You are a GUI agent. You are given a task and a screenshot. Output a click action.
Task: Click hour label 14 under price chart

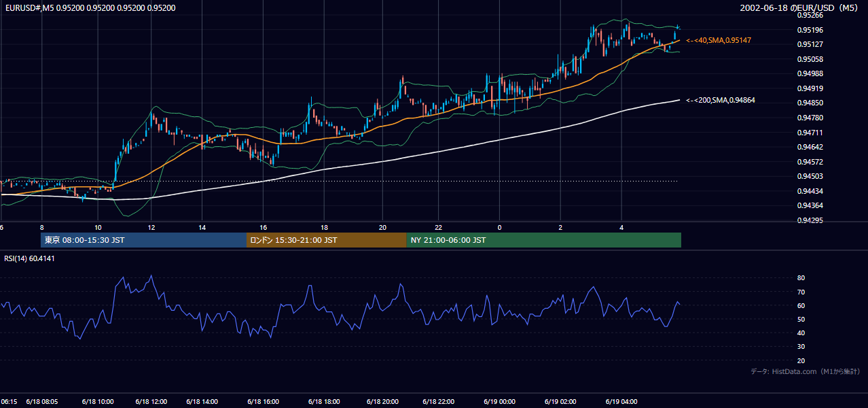pos(202,227)
